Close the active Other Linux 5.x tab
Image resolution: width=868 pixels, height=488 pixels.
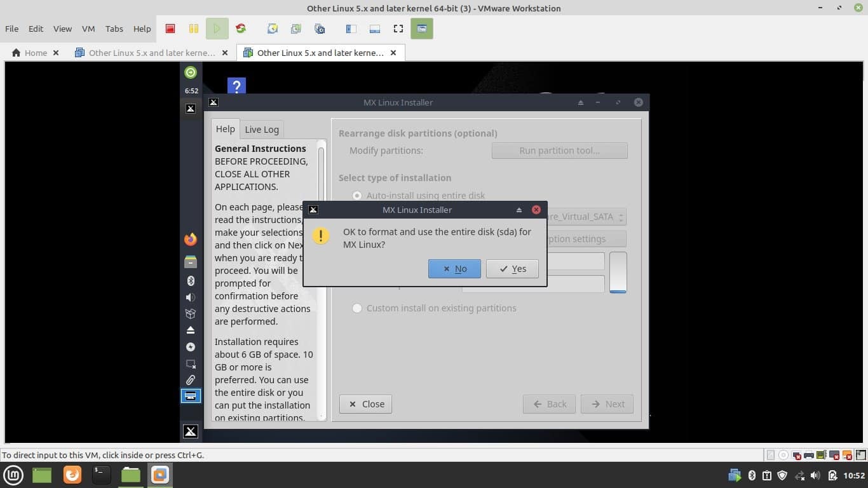(x=393, y=53)
